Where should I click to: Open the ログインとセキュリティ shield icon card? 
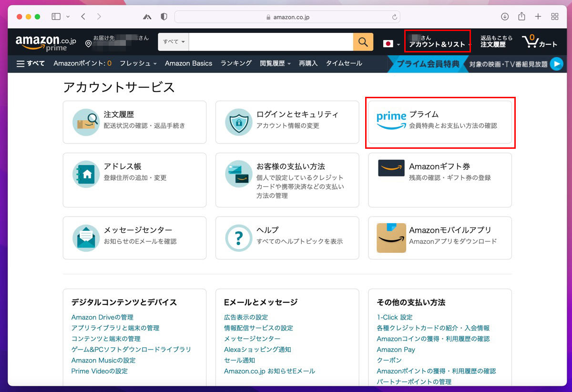239,122
